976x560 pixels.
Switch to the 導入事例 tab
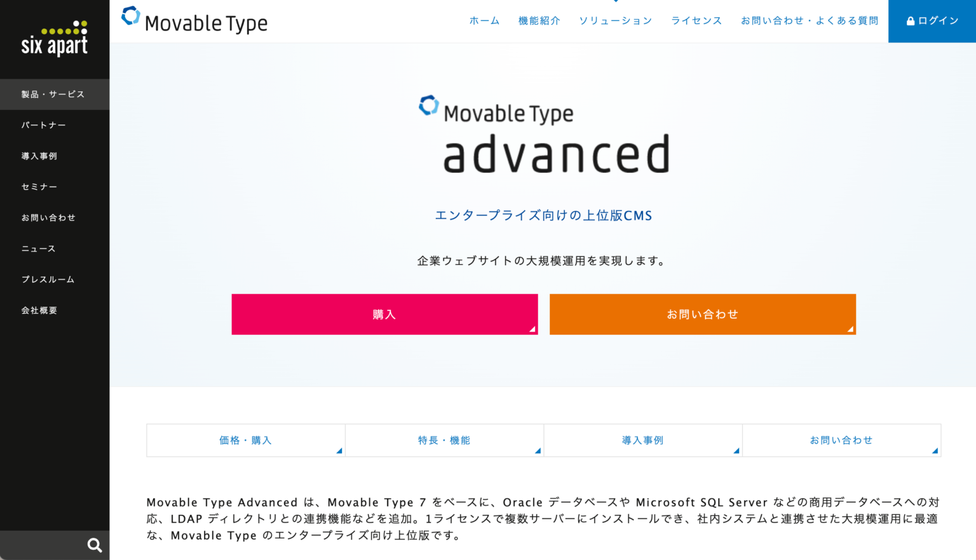click(642, 440)
